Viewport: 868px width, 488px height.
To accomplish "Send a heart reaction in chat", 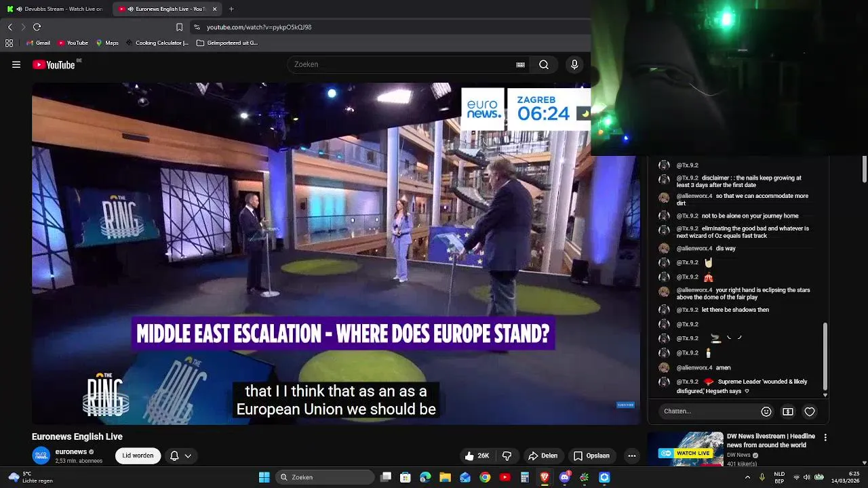I will point(810,411).
